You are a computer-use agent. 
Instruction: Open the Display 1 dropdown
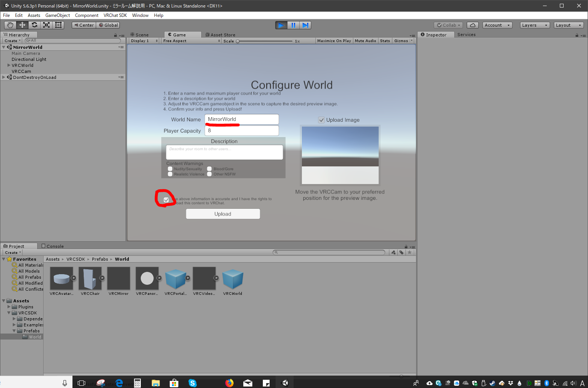tap(144, 41)
